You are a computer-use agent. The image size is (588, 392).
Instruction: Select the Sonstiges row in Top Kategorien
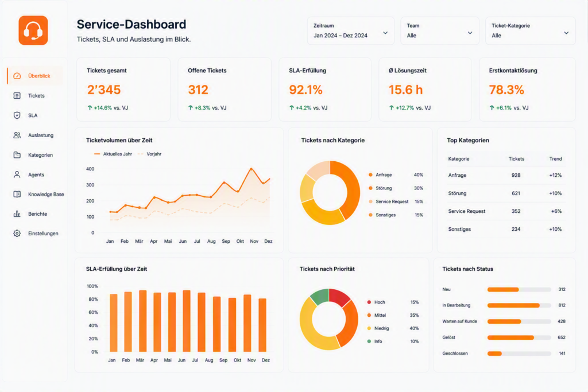pos(506,230)
